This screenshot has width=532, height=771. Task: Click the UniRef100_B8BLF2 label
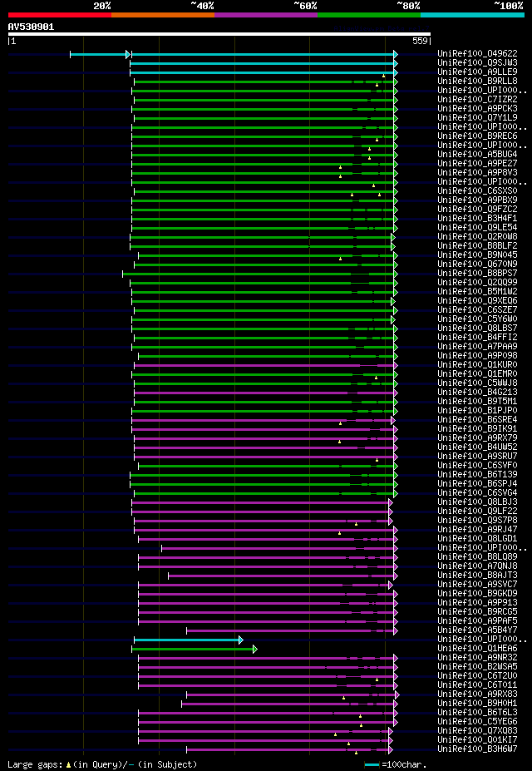click(x=477, y=246)
